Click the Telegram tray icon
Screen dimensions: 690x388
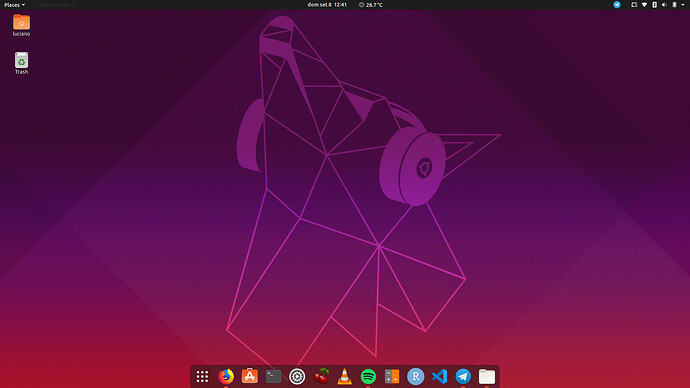(x=617, y=5)
